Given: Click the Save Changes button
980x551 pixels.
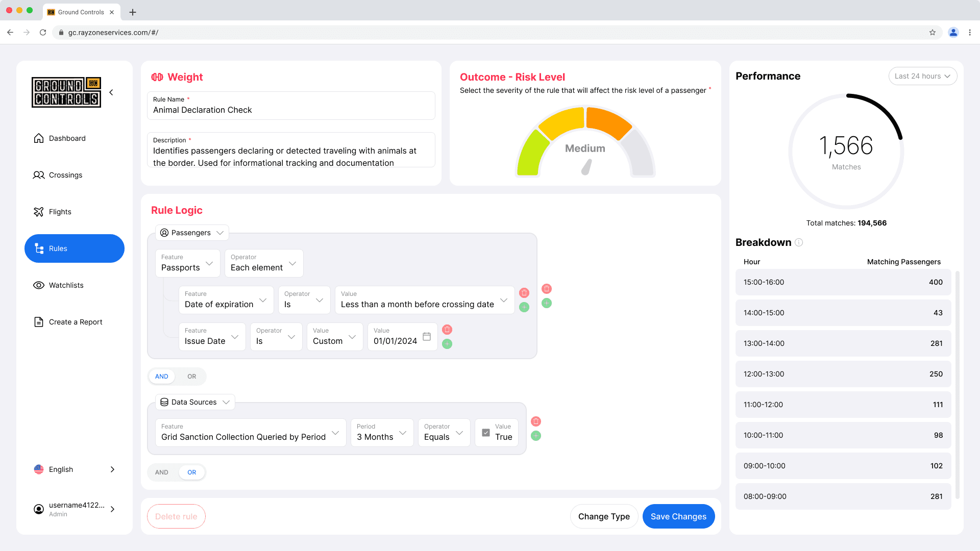Looking at the screenshot, I should point(678,516).
